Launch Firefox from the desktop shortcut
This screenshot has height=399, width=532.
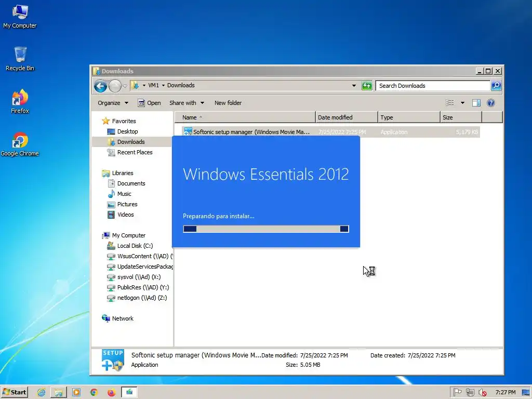pos(20,101)
